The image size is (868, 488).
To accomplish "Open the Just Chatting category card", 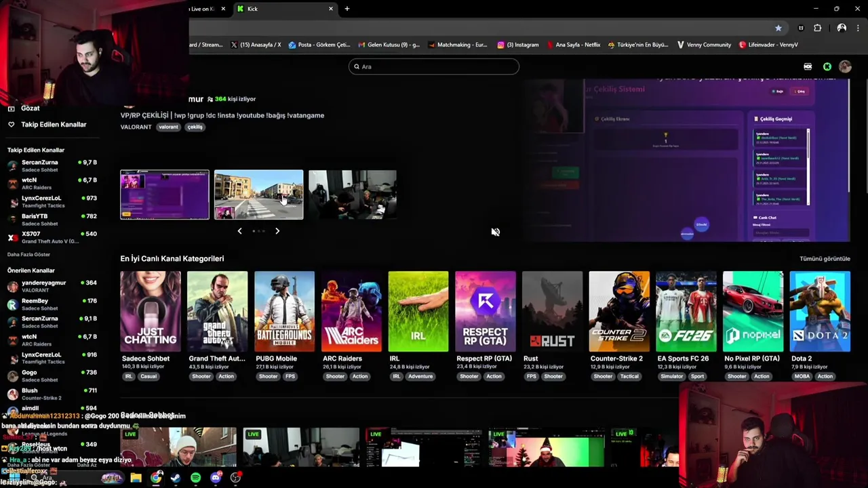I will 151,311.
